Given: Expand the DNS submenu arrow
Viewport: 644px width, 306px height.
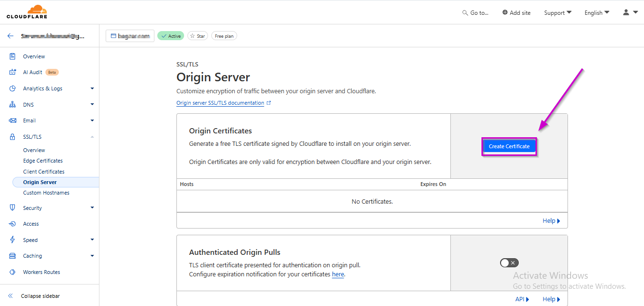Looking at the screenshot, I should pyautogui.click(x=92, y=104).
